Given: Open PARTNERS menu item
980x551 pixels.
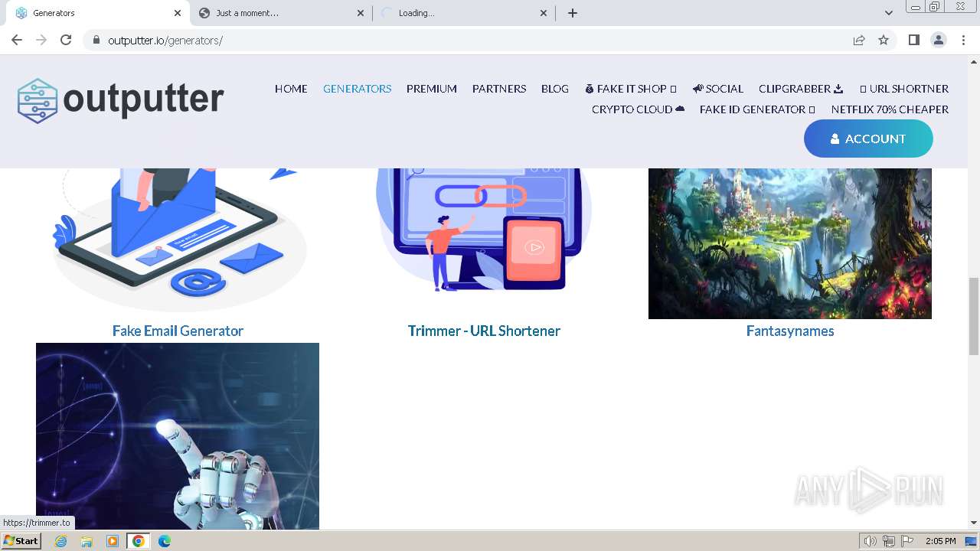Looking at the screenshot, I should point(499,89).
